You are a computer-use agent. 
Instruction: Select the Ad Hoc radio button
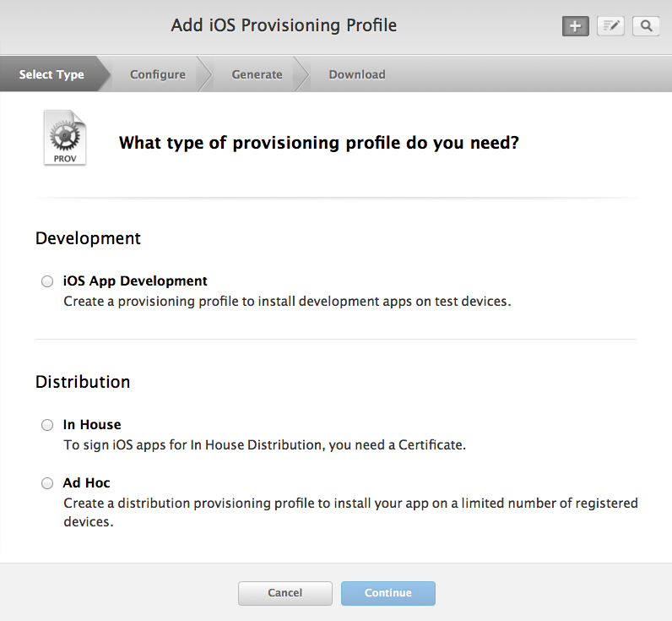pyautogui.click(x=47, y=484)
